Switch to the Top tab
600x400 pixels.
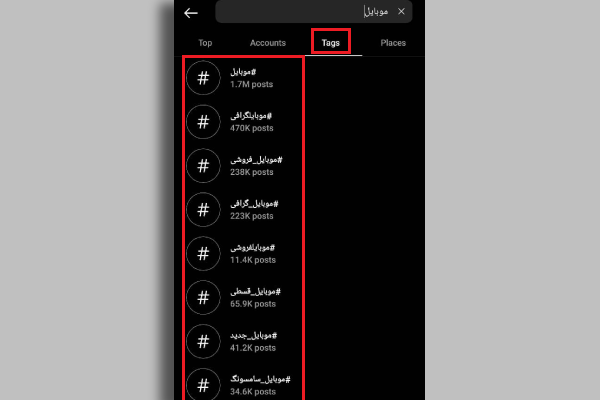(205, 43)
